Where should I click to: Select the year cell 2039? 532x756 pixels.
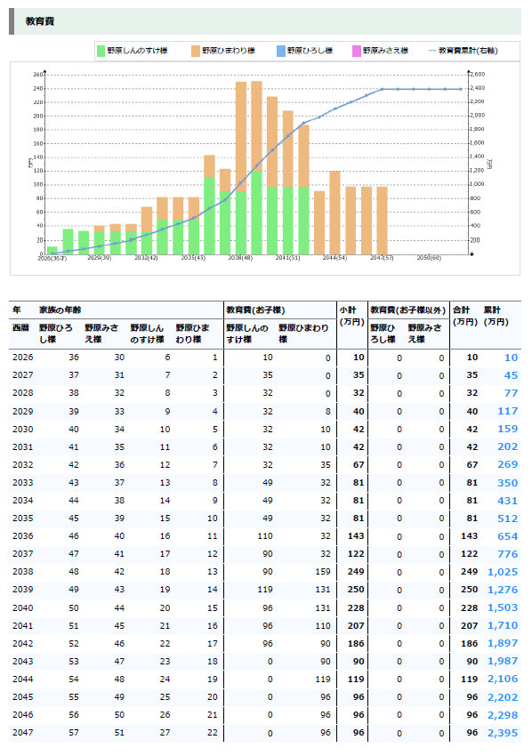pos(23,590)
